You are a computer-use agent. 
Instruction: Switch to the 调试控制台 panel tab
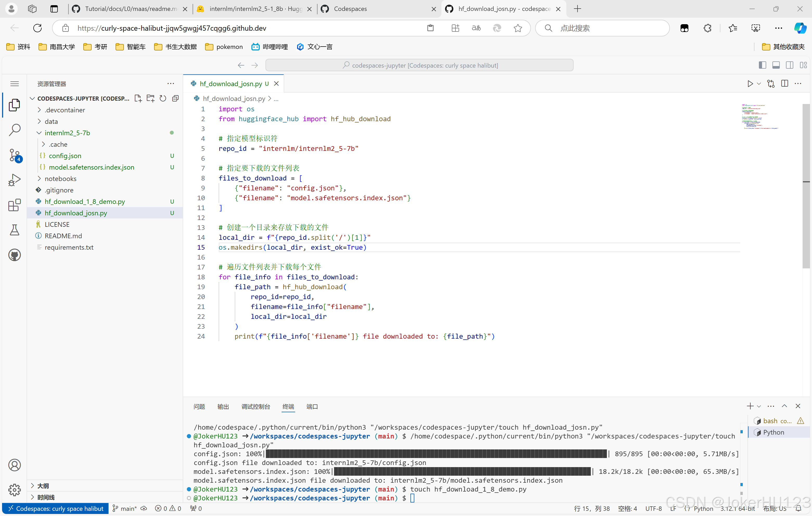click(x=256, y=407)
